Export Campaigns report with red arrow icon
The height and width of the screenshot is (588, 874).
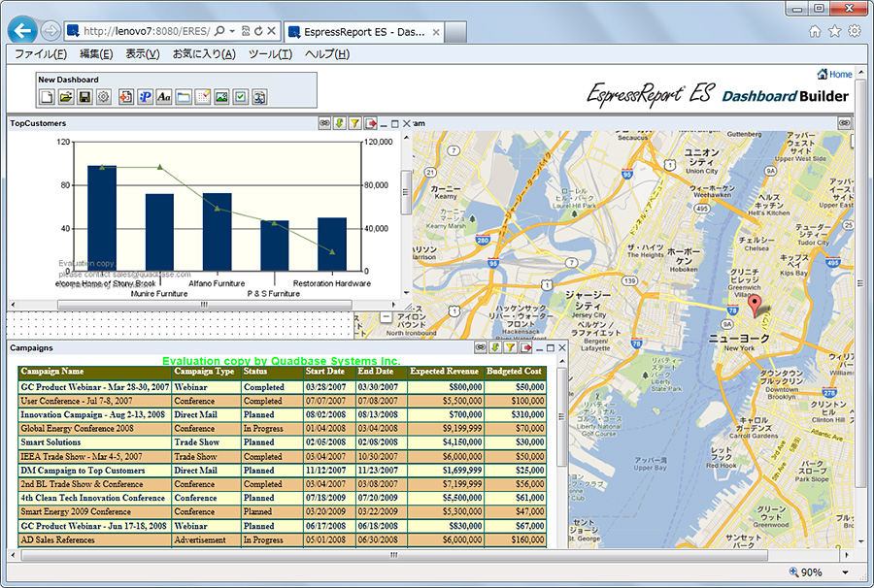tap(525, 347)
